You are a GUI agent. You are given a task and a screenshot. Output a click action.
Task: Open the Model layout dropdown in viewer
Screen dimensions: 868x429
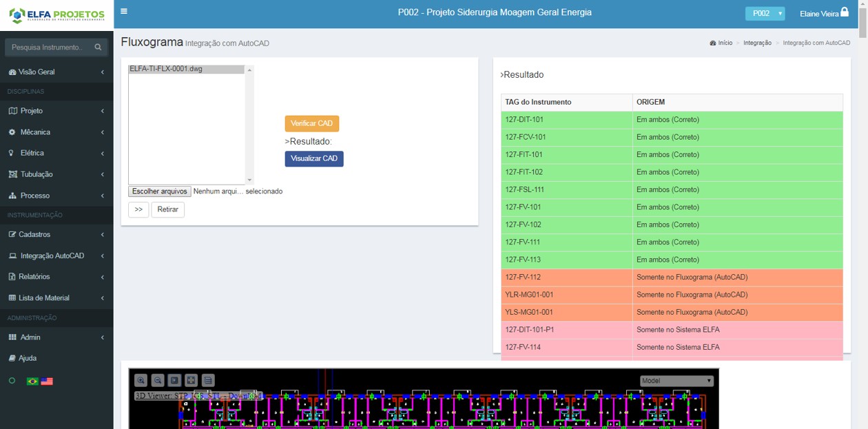[x=676, y=381]
